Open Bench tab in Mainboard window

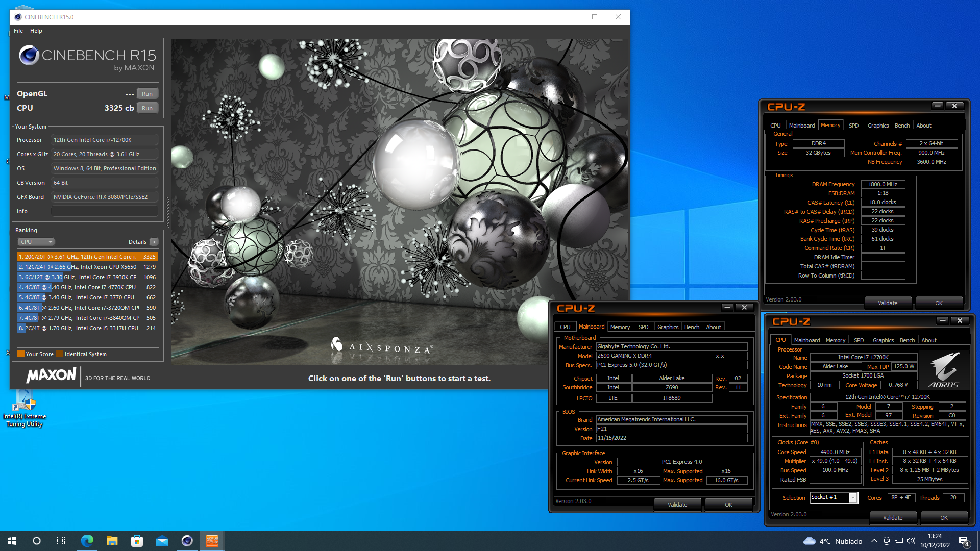[x=692, y=327]
